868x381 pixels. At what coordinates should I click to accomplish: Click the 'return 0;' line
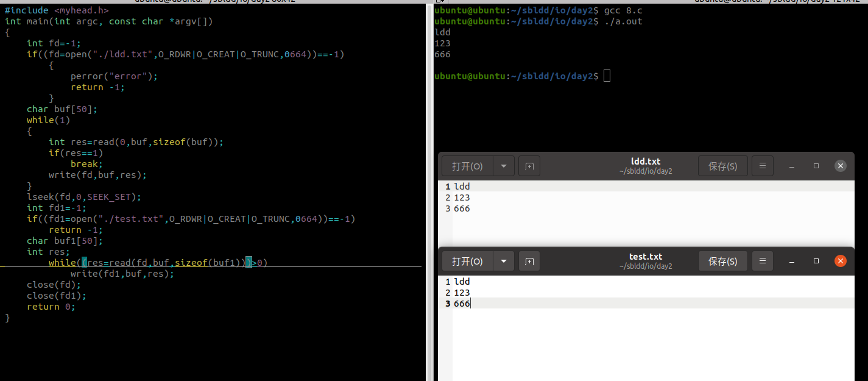pos(51,307)
